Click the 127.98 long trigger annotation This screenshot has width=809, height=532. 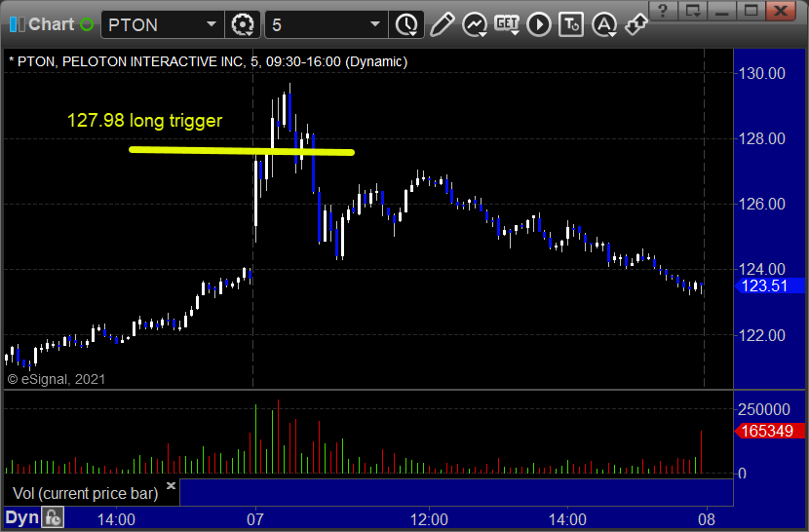pos(145,120)
